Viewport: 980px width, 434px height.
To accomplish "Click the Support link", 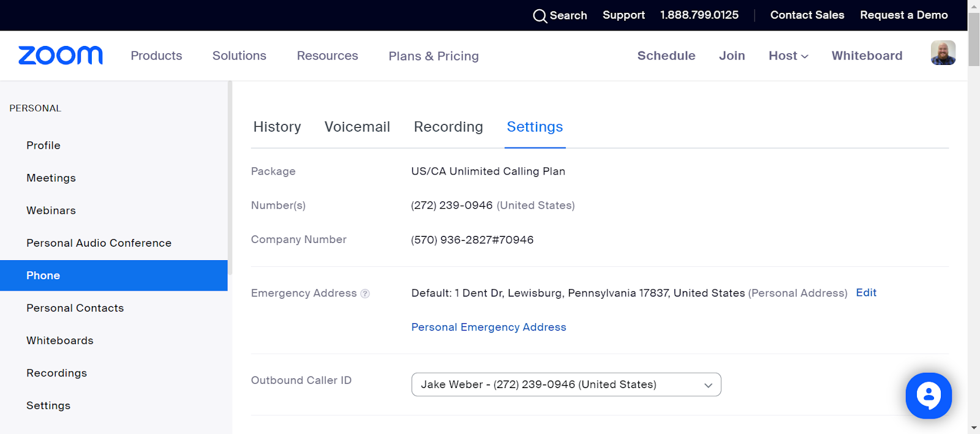I will [624, 15].
